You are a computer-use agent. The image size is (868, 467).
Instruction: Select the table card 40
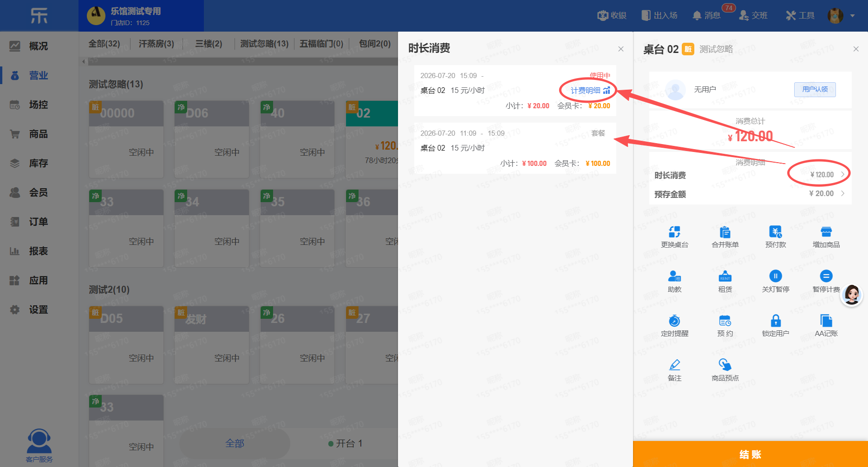click(297, 139)
